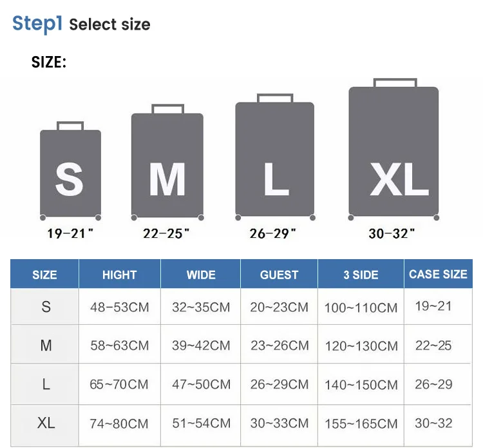Click the HIGHT column header
The height and width of the screenshot is (448, 483).
(x=119, y=275)
